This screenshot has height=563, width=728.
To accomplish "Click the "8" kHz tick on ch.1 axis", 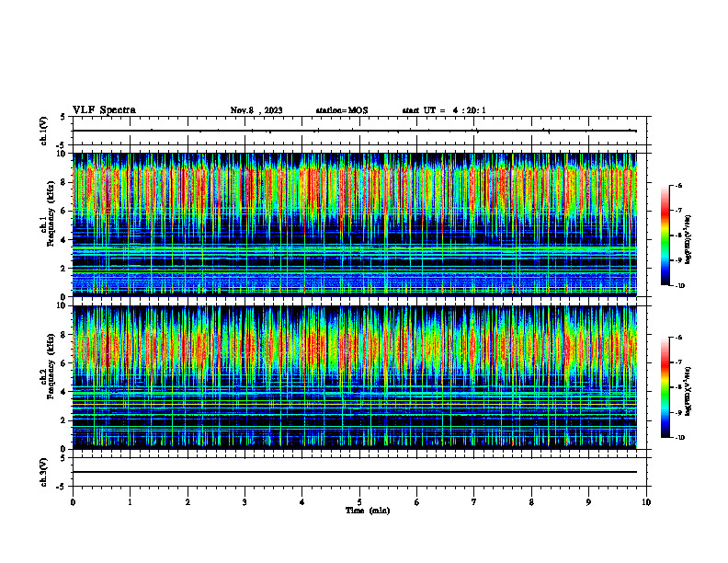I will click(x=64, y=182).
